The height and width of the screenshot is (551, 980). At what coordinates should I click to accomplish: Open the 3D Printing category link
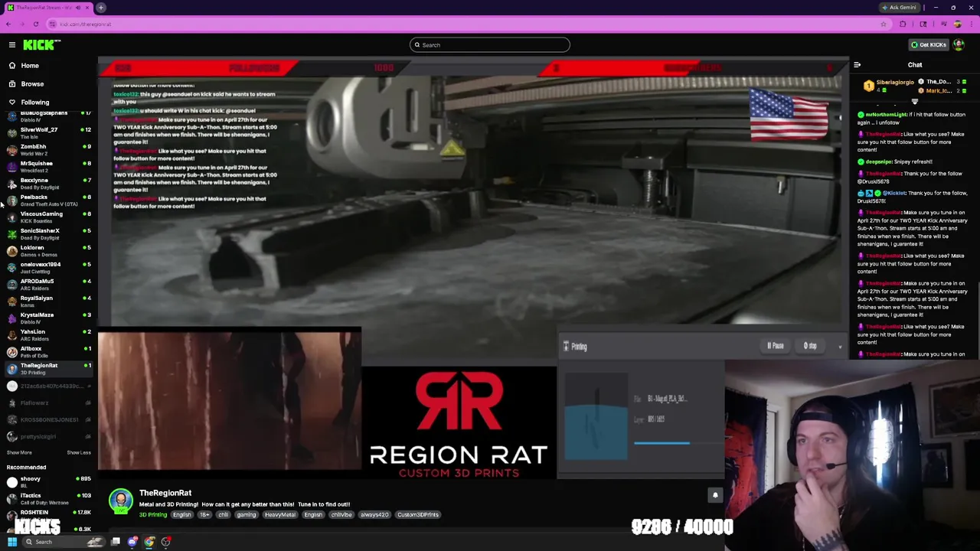153,515
